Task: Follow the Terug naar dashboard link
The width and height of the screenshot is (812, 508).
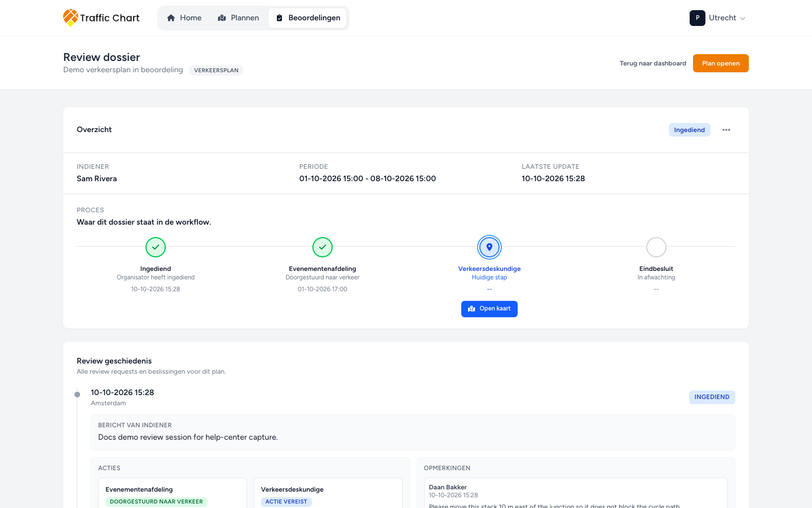Action: coord(653,63)
